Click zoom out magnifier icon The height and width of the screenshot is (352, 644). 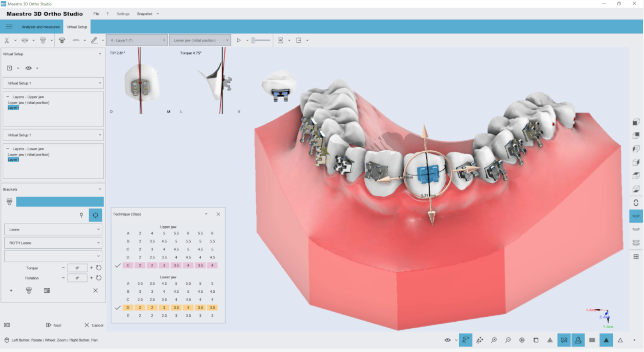[508, 340]
